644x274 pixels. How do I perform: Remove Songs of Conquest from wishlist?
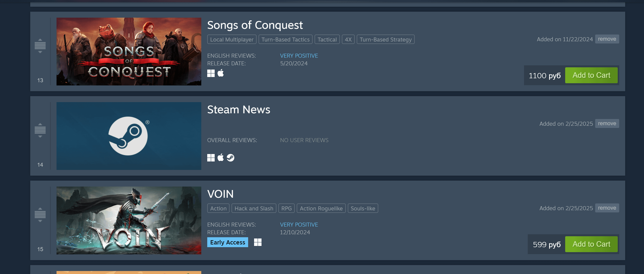coord(607,39)
